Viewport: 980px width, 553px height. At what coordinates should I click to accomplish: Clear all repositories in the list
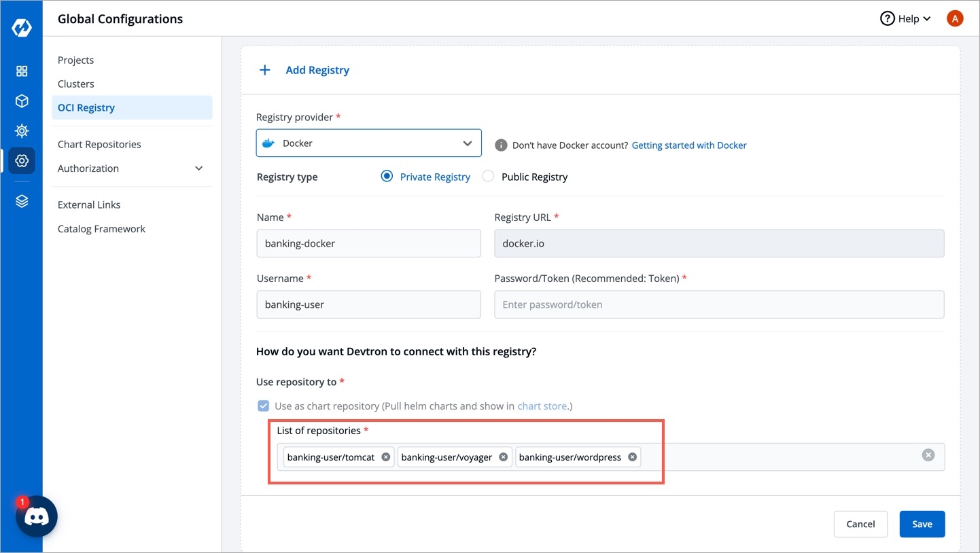click(928, 455)
